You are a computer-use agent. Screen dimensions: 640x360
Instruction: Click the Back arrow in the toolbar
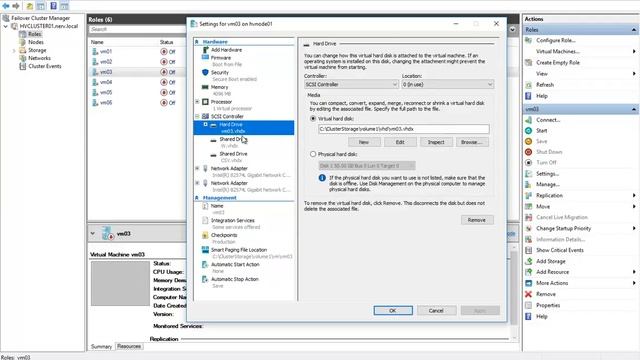6,6
